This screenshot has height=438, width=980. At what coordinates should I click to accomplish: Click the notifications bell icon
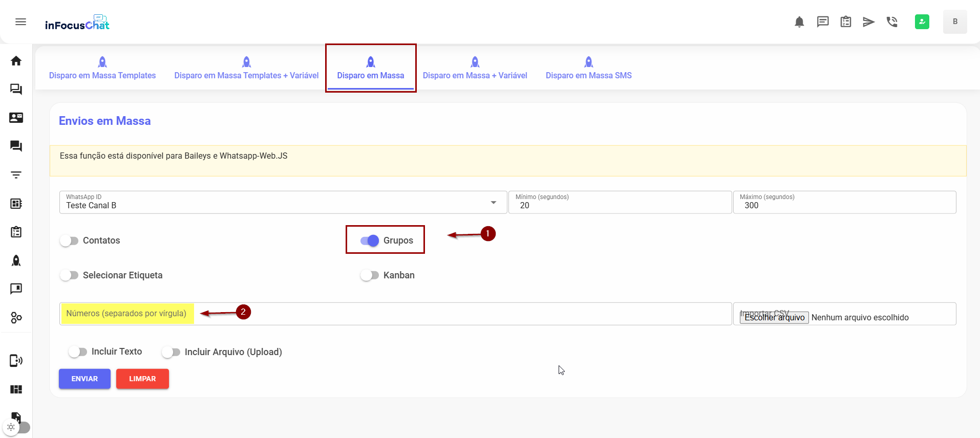pyautogui.click(x=799, y=21)
